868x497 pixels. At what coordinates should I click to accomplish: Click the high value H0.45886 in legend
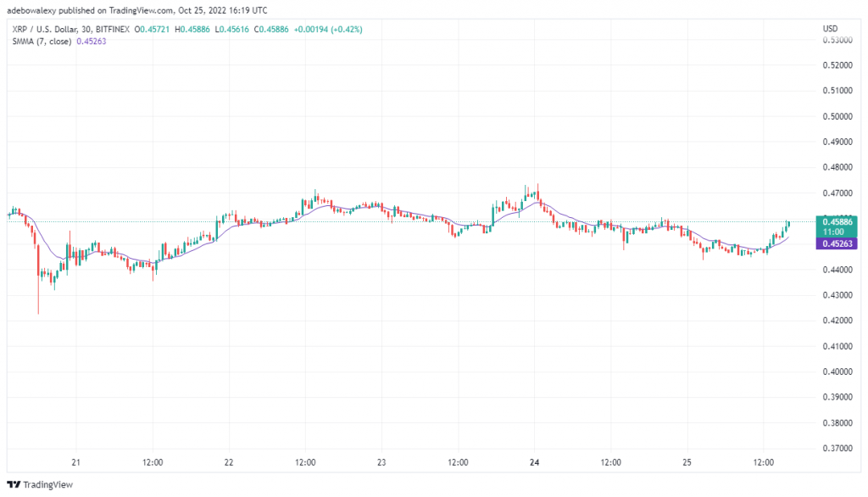click(192, 30)
